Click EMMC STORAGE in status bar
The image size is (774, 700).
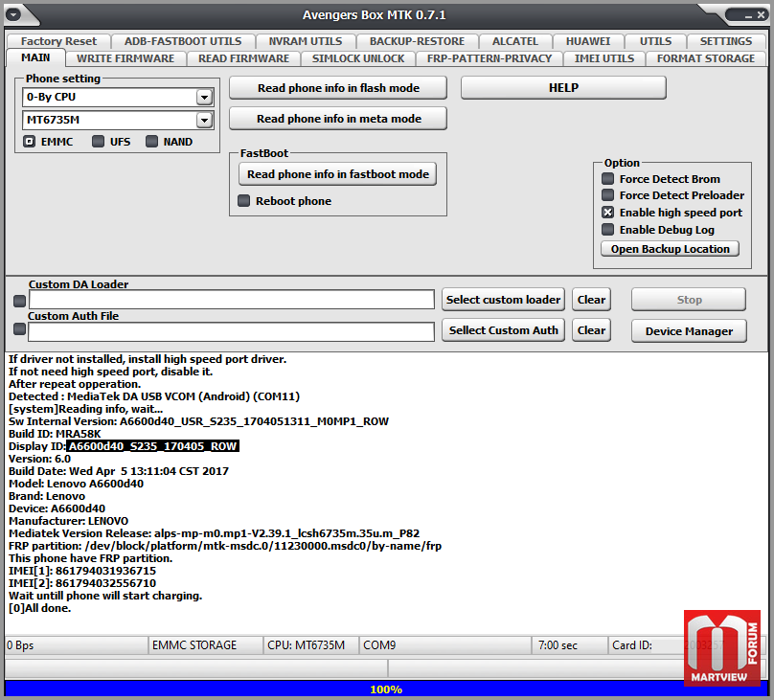205,645
